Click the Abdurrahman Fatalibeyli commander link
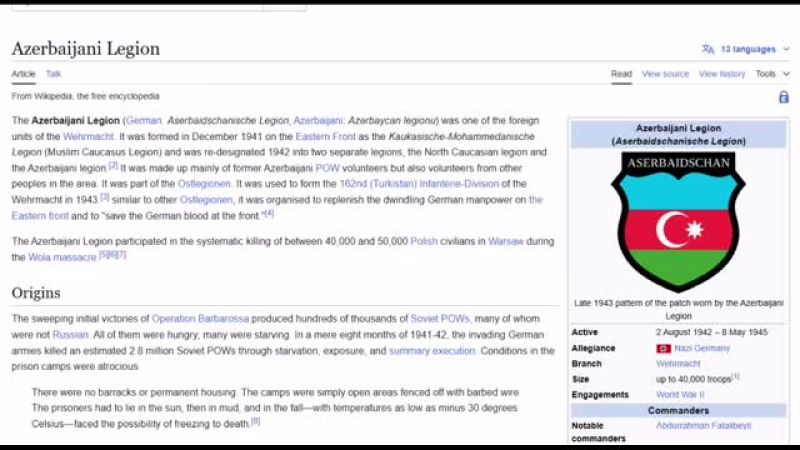 point(702,425)
